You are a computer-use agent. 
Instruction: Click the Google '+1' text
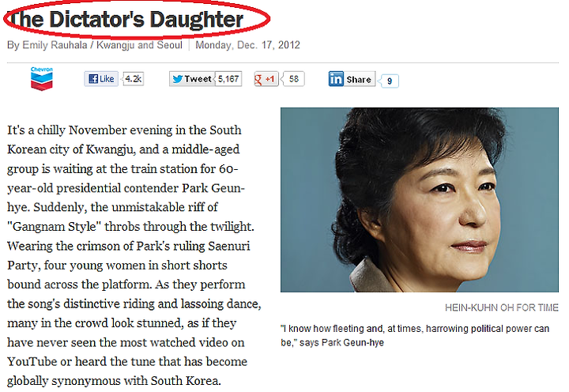click(x=269, y=79)
